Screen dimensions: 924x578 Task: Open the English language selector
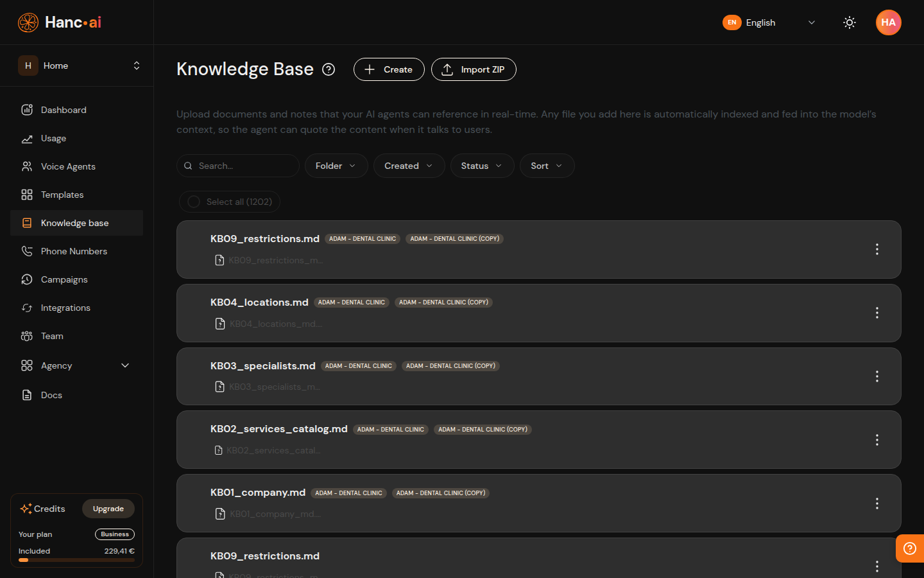(760, 22)
